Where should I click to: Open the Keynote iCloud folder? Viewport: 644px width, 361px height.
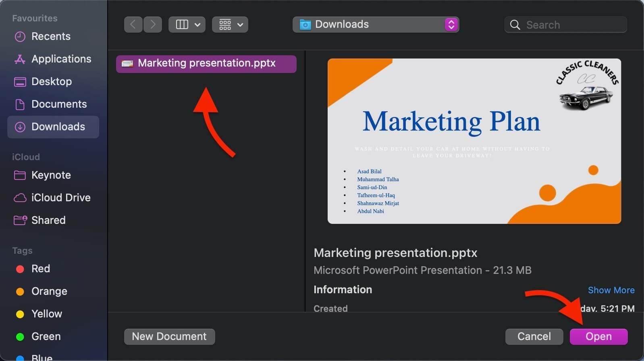[x=53, y=175]
